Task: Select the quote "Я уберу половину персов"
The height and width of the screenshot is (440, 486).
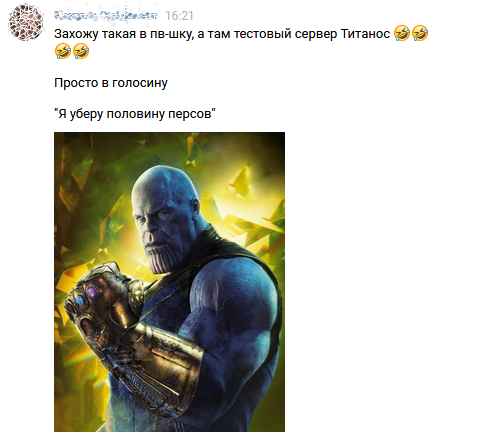Action: click(x=135, y=114)
